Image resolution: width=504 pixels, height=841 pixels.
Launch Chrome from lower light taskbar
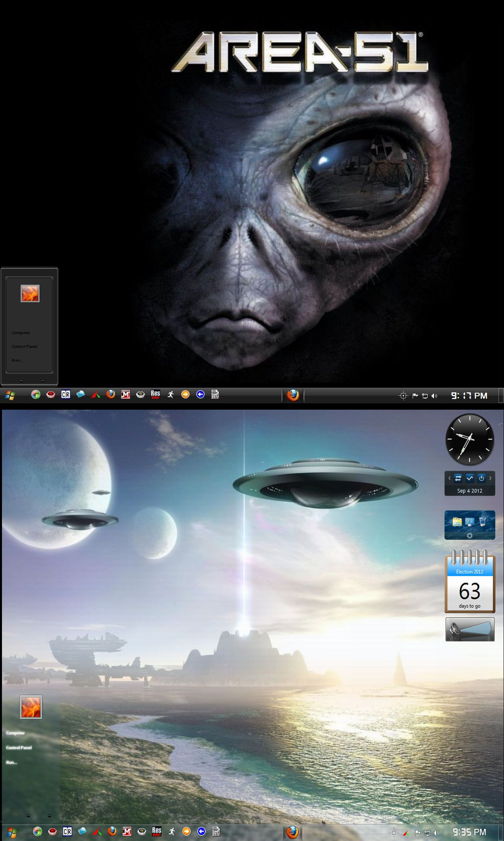tap(37, 831)
